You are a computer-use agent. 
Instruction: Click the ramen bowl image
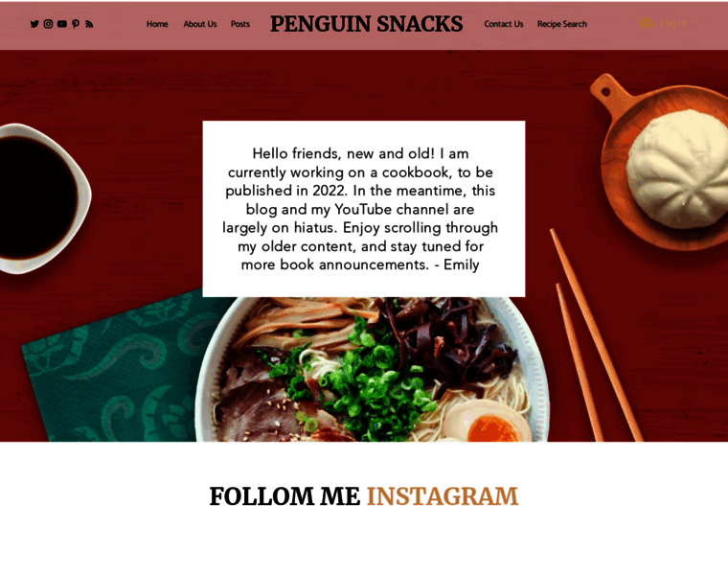372,369
